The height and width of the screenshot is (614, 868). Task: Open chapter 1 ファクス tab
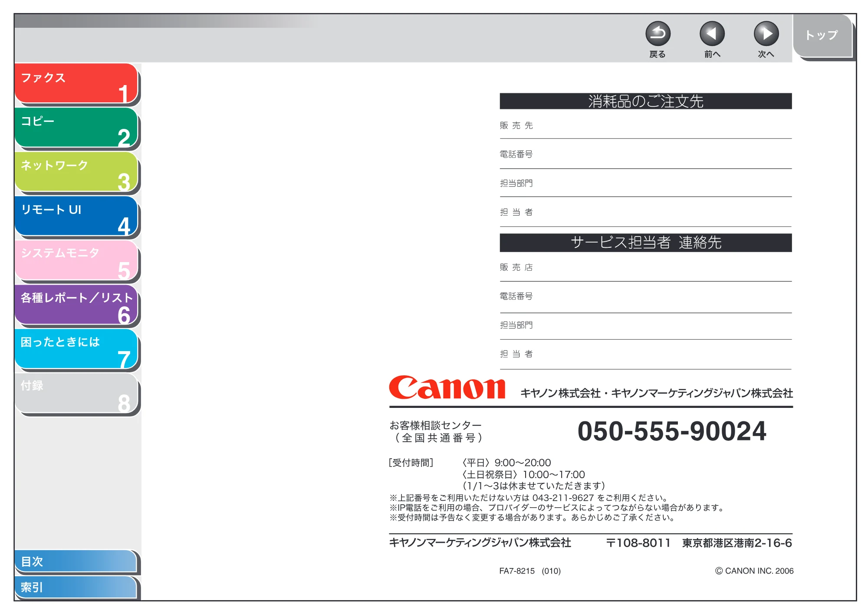[x=76, y=83]
